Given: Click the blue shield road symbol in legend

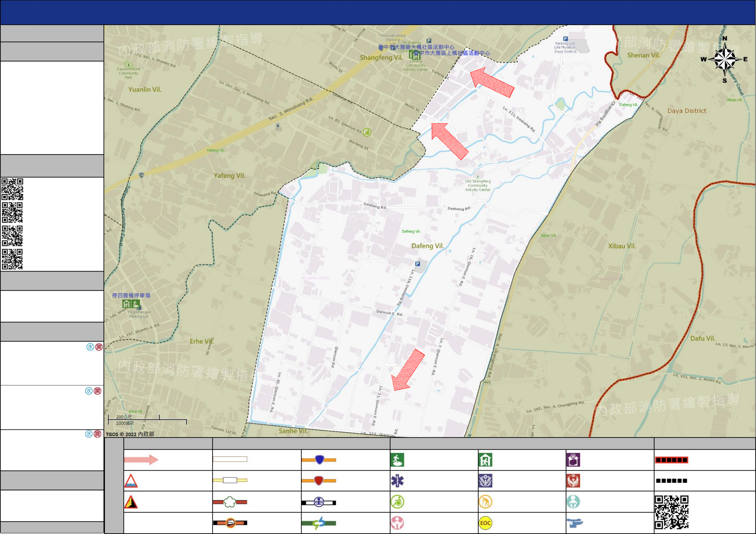Looking at the screenshot, I should [319, 460].
